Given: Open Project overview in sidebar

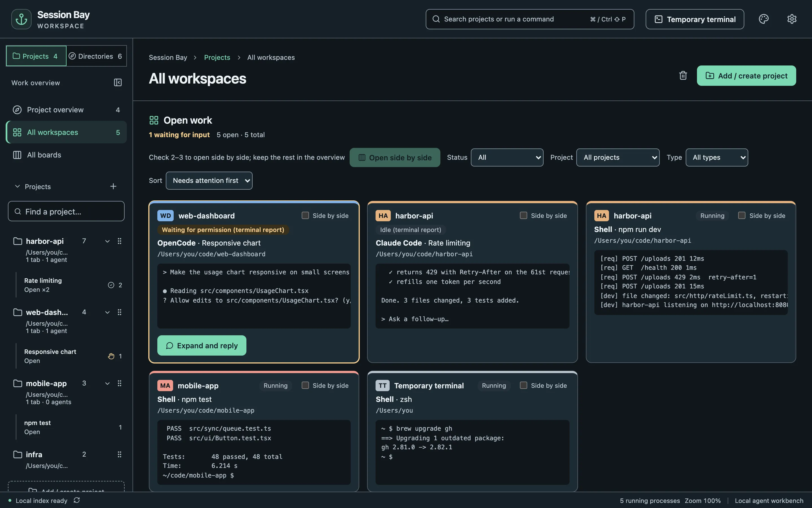Looking at the screenshot, I should [66, 110].
